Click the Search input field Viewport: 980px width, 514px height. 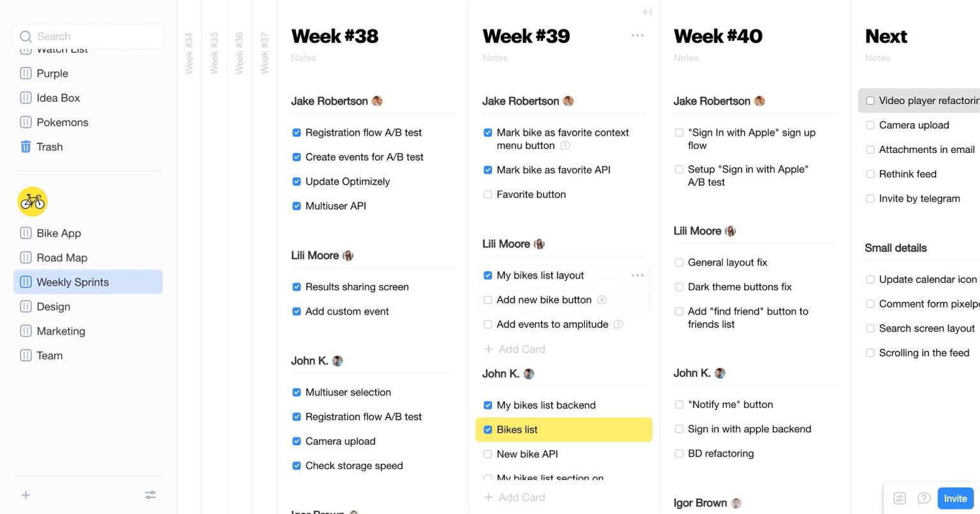point(89,36)
